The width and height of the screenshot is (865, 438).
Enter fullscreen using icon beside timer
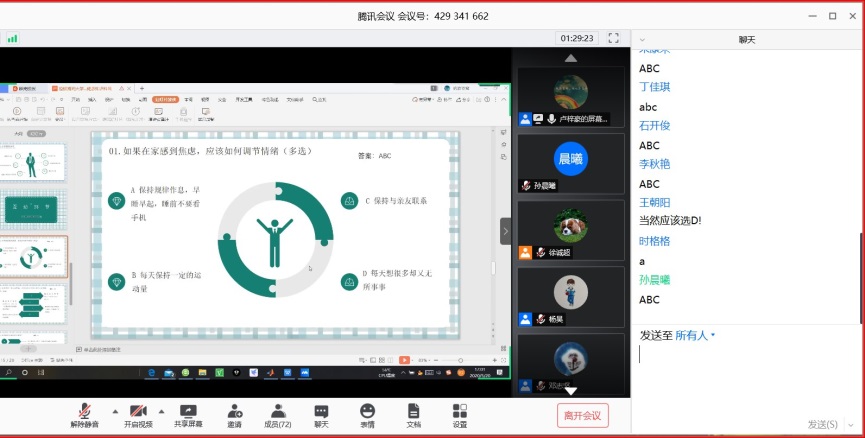click(612, 38)
